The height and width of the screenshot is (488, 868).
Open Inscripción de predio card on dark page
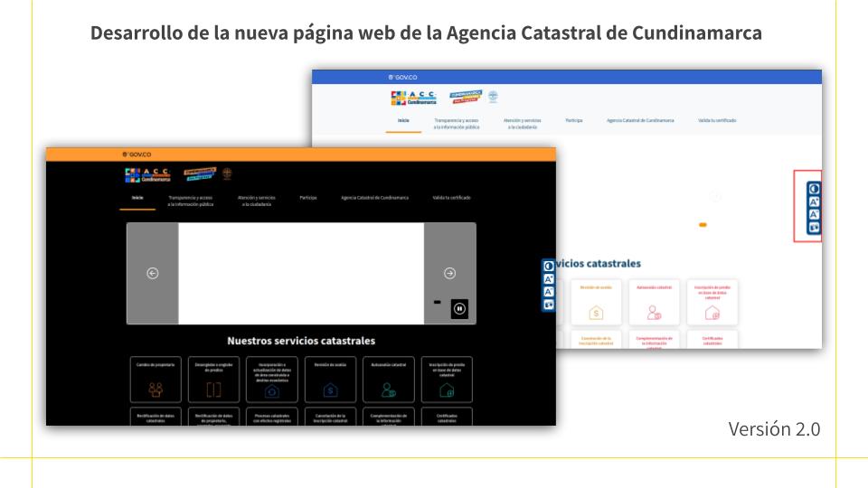tap(447, 380)
